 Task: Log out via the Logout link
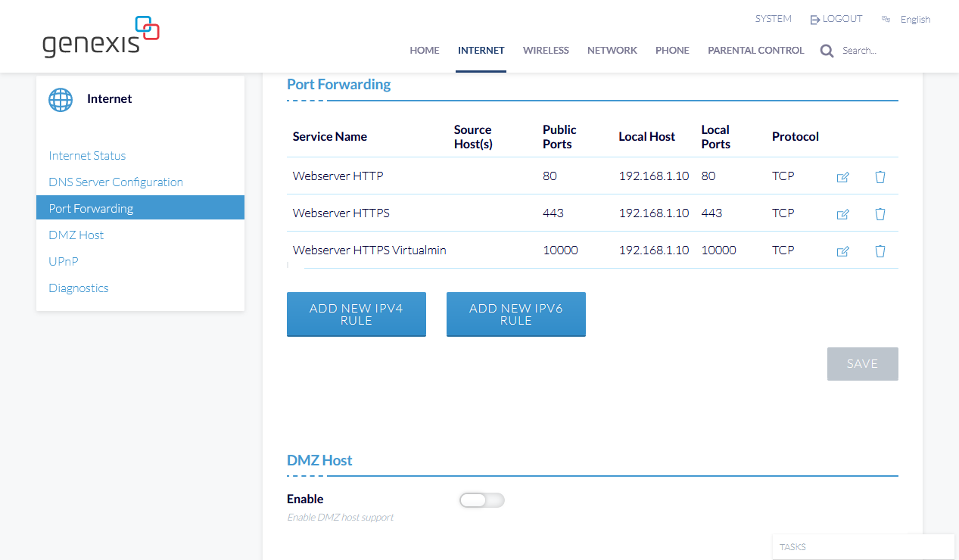[836, 19]
